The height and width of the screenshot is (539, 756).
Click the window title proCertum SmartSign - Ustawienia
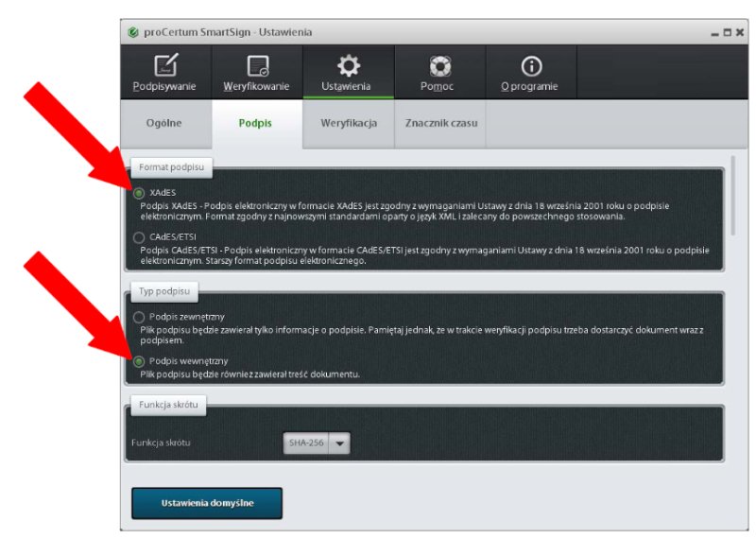(x=228, y=32)
